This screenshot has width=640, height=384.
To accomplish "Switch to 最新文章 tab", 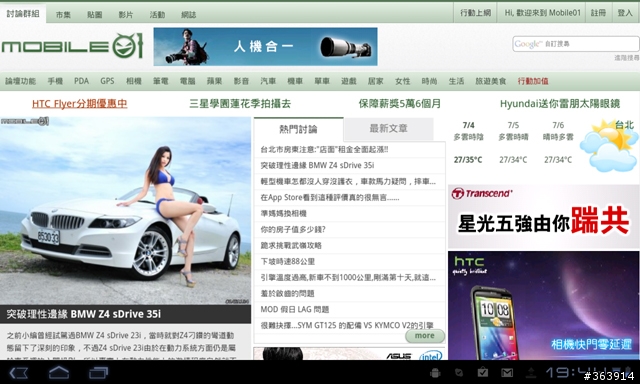I will pos(389,129).
